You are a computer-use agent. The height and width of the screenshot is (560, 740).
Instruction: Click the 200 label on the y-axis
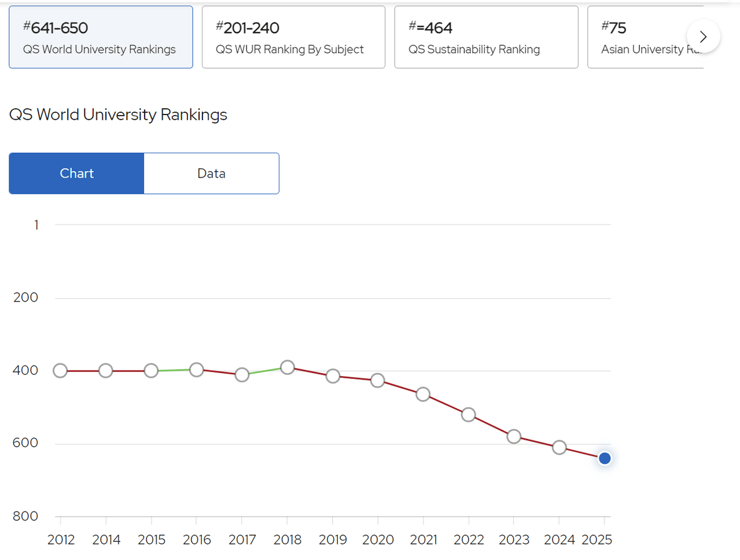tap(25, 297)
